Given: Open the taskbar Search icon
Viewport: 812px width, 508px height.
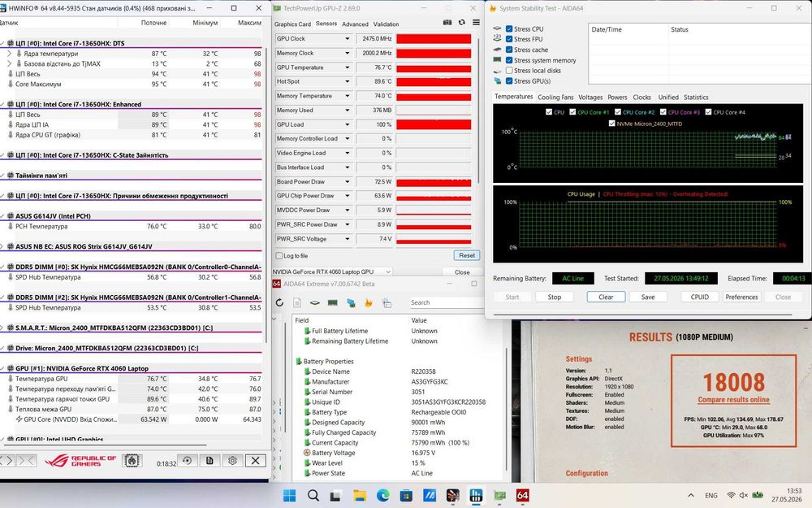Looking at the screenshot, I should click(313, 496).
